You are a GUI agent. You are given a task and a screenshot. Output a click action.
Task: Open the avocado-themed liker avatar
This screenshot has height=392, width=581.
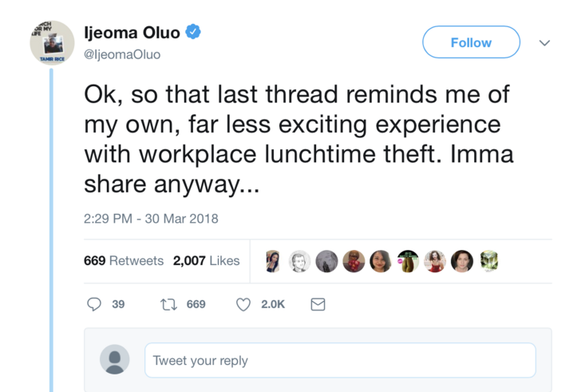click(408, 261)
